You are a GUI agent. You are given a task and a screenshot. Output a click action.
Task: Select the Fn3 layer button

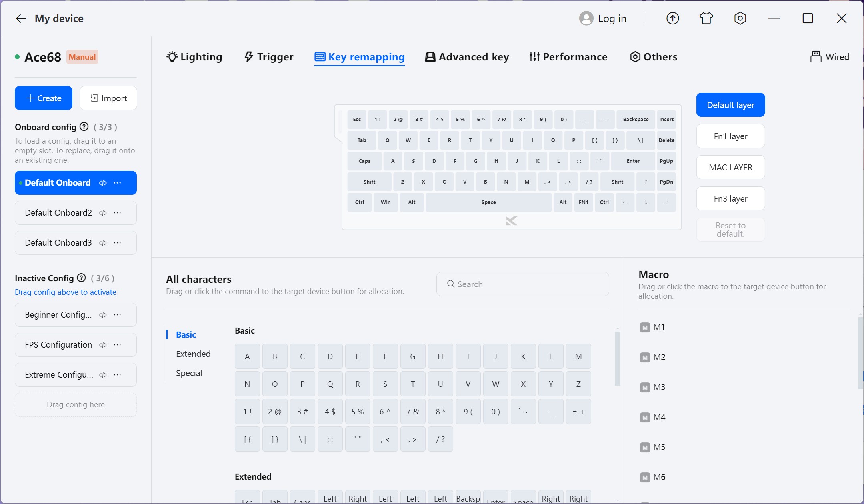click(x=730, y=198)
